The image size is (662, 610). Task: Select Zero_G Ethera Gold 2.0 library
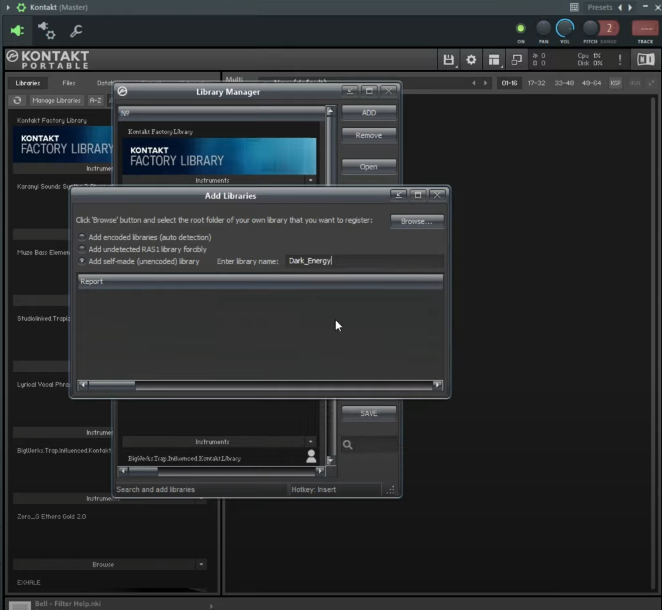[x=52, y=516]
